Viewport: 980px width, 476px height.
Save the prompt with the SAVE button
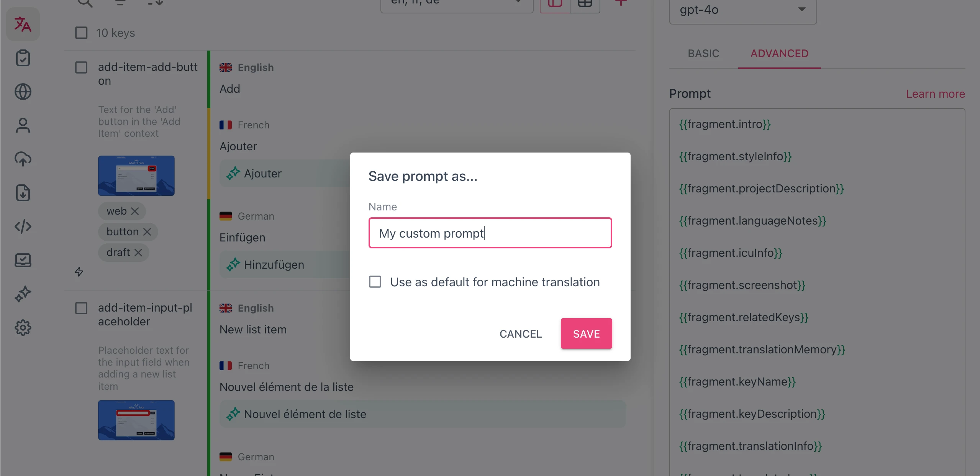coord(586,333)
